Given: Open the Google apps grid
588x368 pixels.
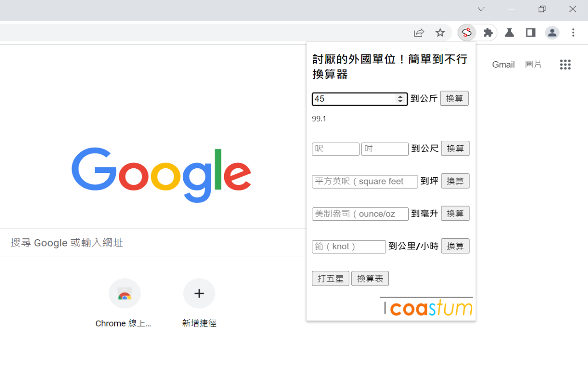Looking at the screenshot, I should point(565,64).
